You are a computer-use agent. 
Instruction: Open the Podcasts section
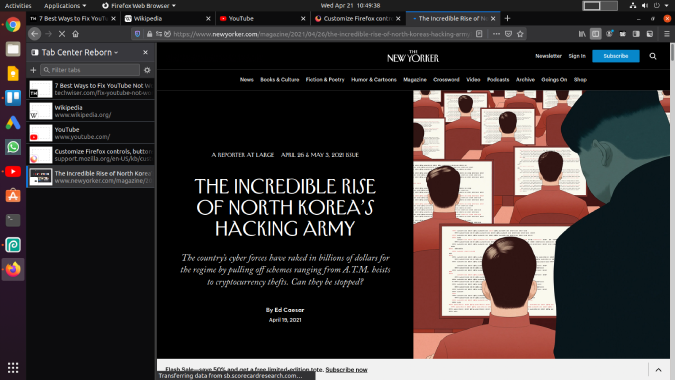point(498,80)
